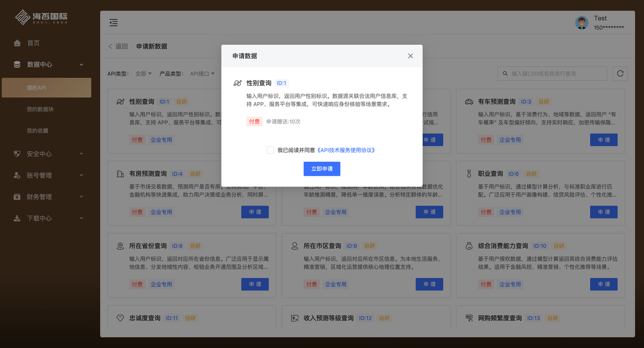644x348 pixels.
Task: Click the icon of 所在市区查询
Action: click(295, 246)
